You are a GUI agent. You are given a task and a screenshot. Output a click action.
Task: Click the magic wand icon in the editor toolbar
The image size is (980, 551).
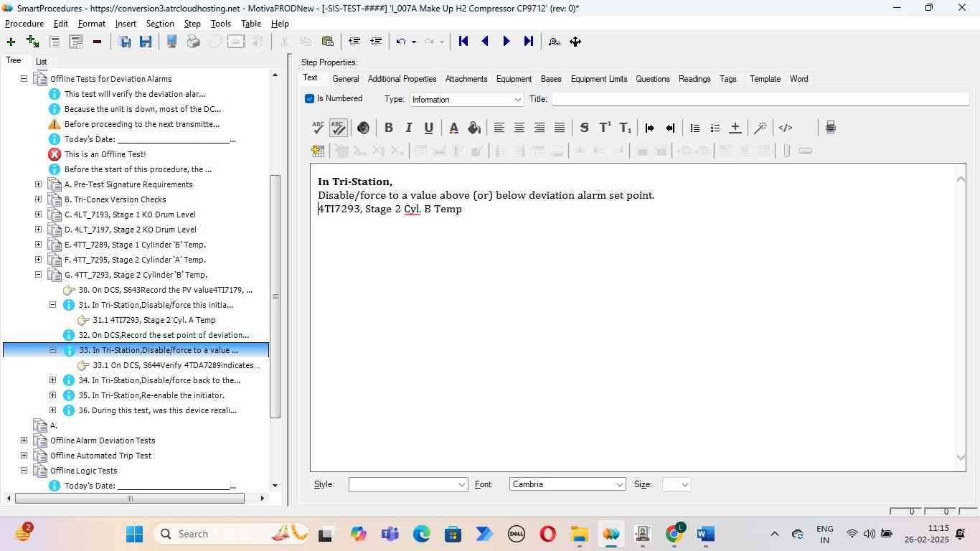coord(760,128)
